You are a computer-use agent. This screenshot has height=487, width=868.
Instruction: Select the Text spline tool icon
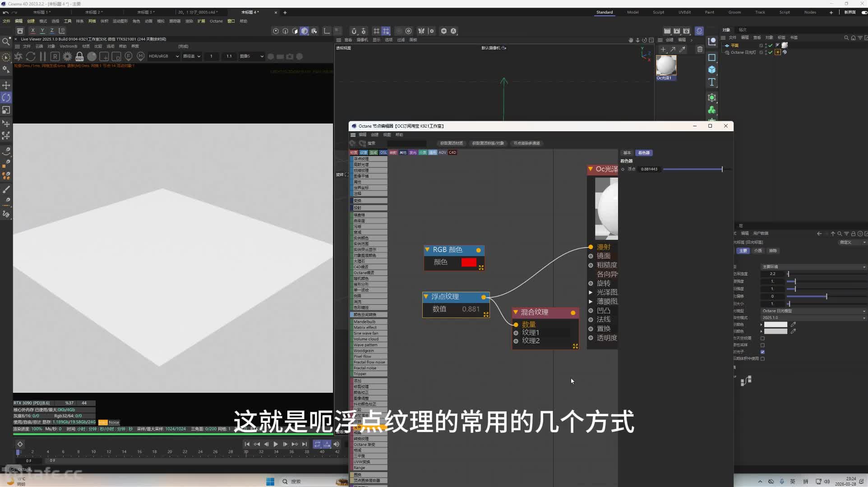[712, 82]
